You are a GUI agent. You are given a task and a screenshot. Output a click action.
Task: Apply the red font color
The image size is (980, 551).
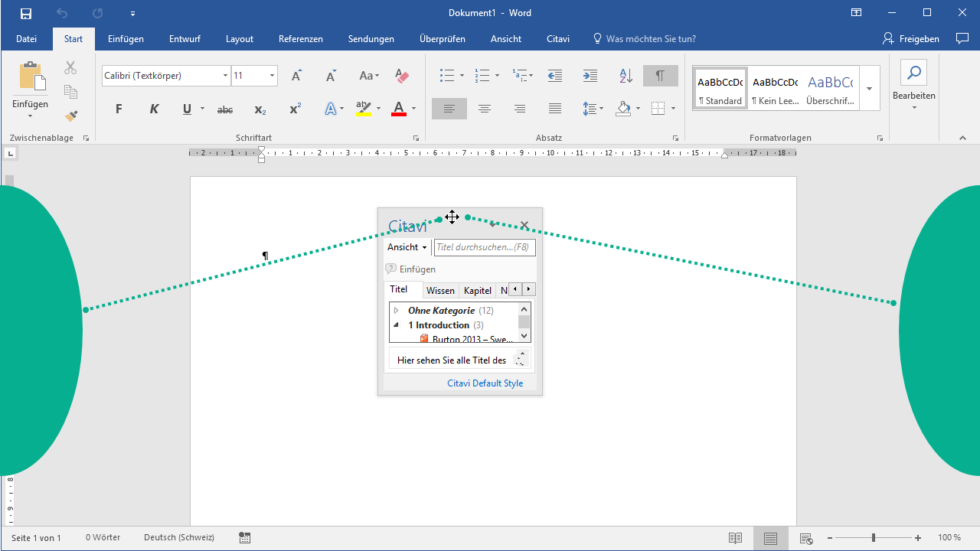[398, 109]
